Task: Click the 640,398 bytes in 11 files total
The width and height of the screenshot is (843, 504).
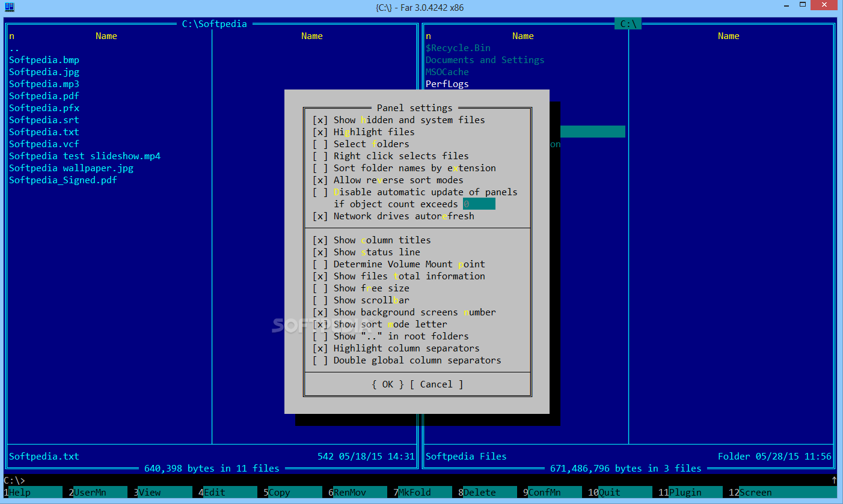Action: tap(212, 469)
